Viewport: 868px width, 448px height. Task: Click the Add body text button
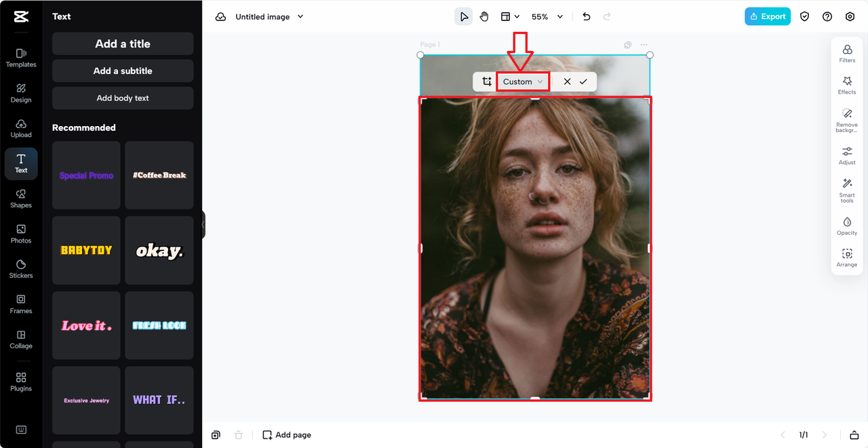pos(123,98)
